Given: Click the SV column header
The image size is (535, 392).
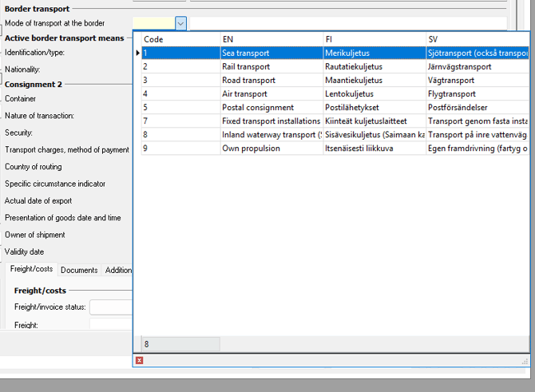Looking at the screenshot, I should tap(478, 39).
